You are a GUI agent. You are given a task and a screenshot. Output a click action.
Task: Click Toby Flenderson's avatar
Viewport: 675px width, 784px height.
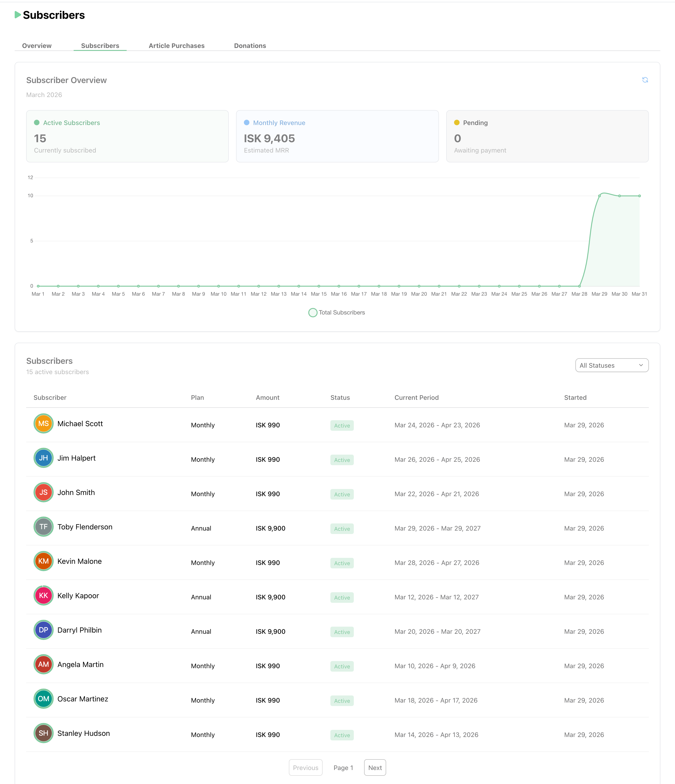(x=43, y=527)
